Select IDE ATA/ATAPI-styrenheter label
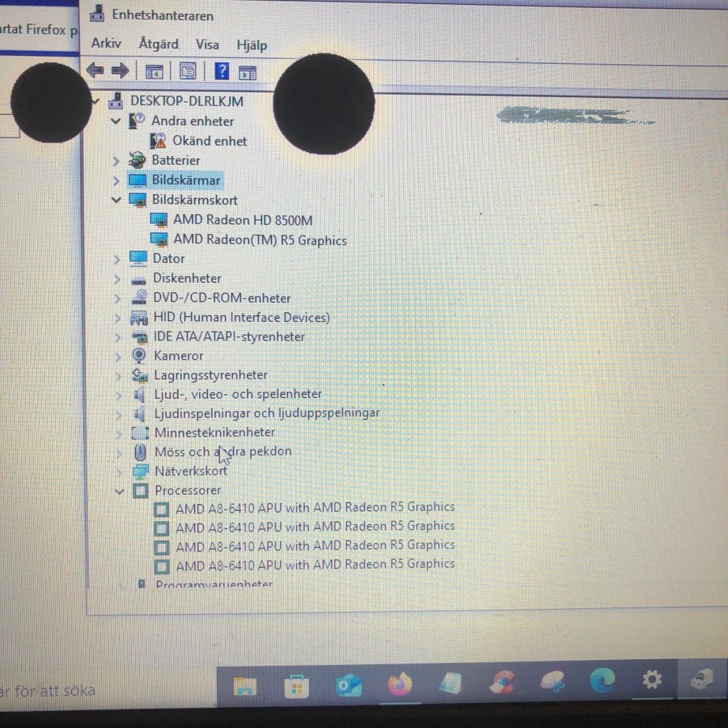This screenshot has height=728, width=728. (x=229, y=336)
